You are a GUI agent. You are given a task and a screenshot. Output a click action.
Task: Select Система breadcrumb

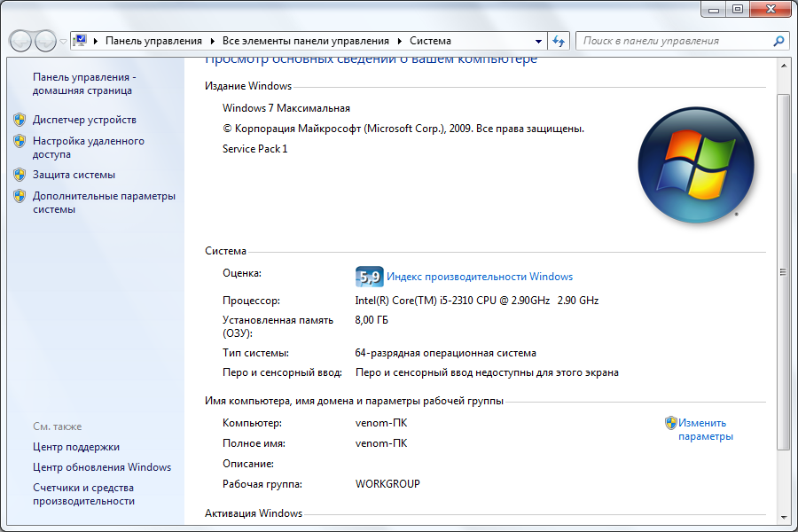point(430,41)
